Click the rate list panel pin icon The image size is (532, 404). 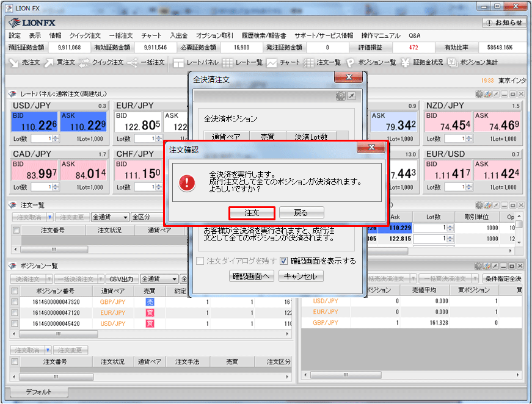point(496,205)
